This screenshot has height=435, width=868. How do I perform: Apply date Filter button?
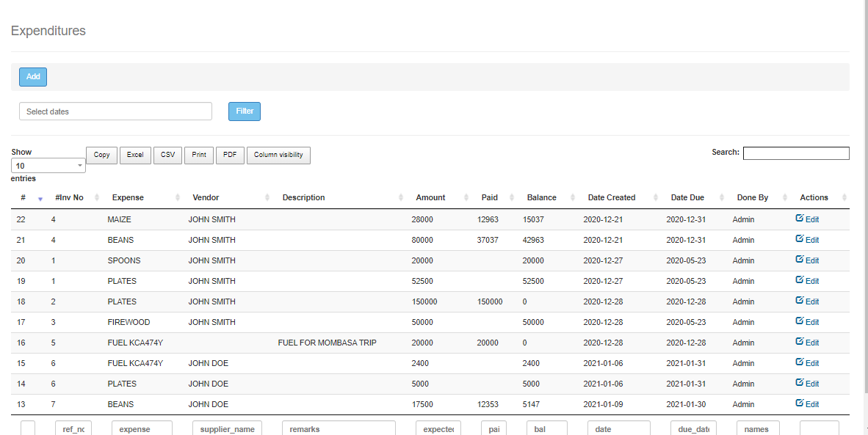tap(245, 112)
